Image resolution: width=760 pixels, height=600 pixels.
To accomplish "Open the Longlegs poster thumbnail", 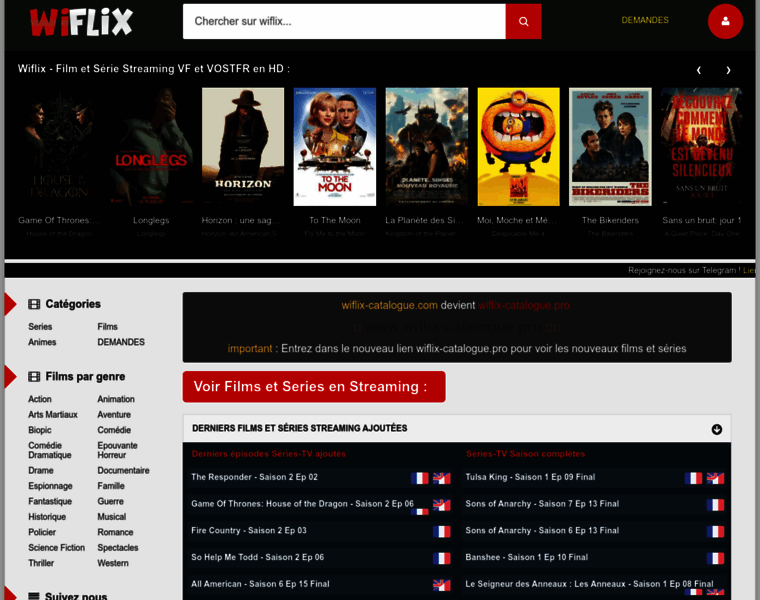I will 151,147.
